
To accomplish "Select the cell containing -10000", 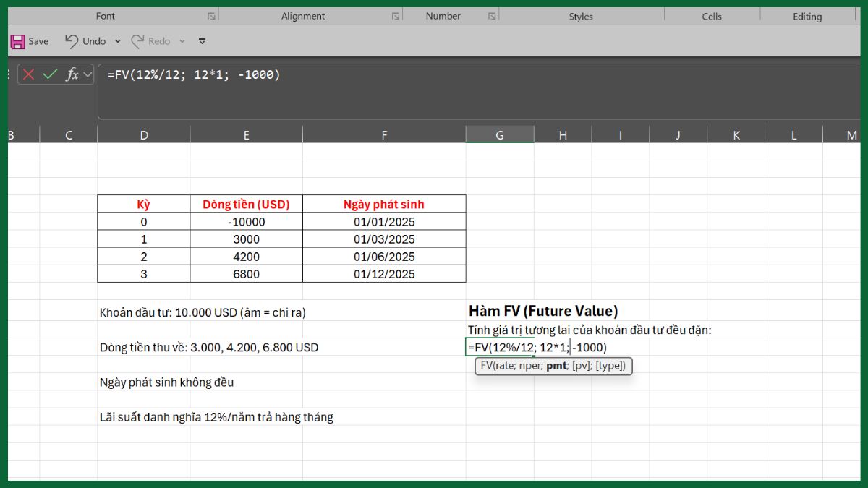I will tap(246, 221).
